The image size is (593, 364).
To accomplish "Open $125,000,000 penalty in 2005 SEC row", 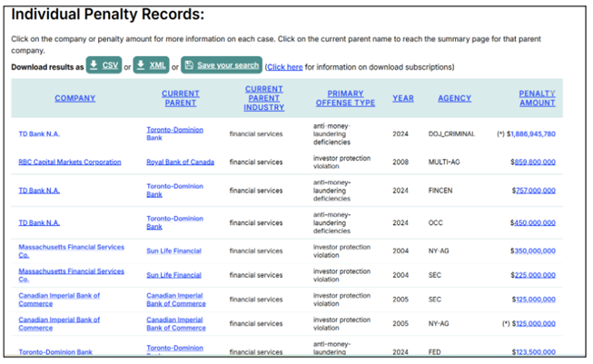I will pyautogui.click(x=534, y=300).
